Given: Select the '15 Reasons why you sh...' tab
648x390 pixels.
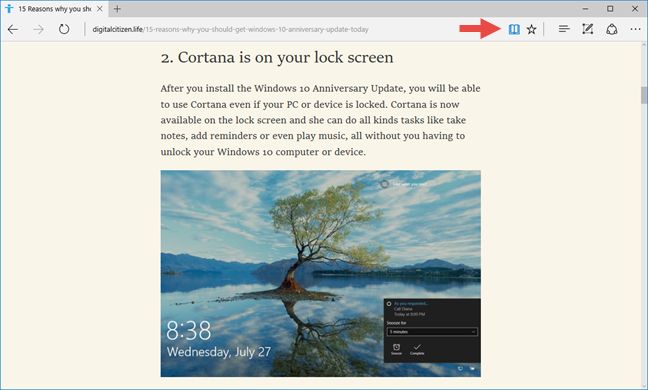Looking at the screenshot, I should 54,9.
